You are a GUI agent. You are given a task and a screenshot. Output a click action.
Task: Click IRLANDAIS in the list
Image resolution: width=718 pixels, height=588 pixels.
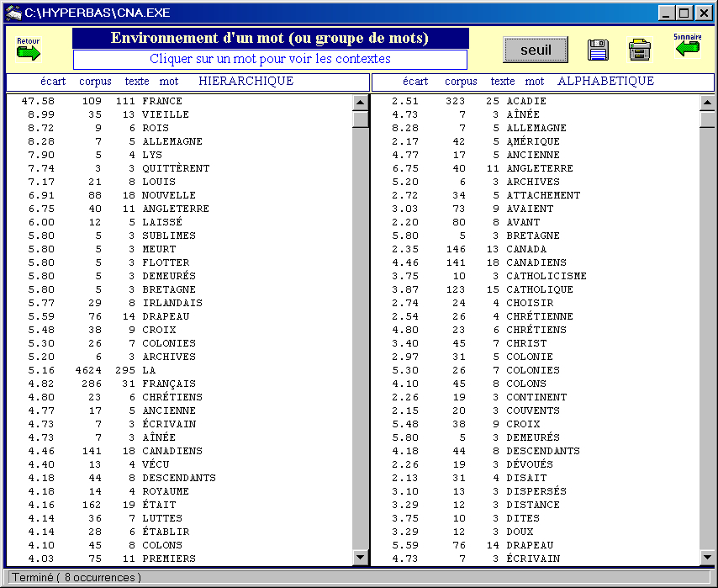(172, 303)
